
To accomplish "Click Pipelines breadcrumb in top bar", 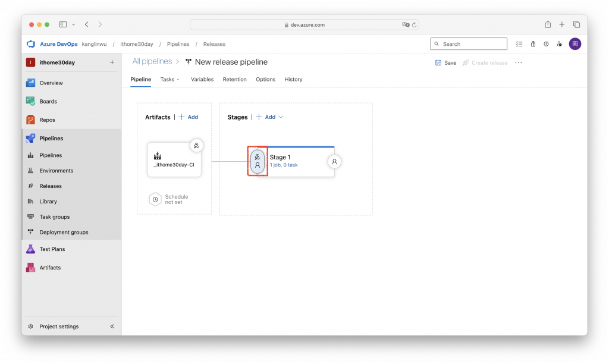I will (x=178, y=44).
